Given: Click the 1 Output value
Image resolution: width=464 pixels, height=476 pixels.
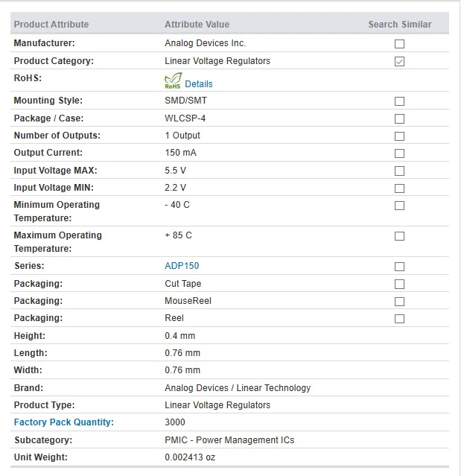Looking at the screenshot, I should pyautogui.click(x=182, y=136).
